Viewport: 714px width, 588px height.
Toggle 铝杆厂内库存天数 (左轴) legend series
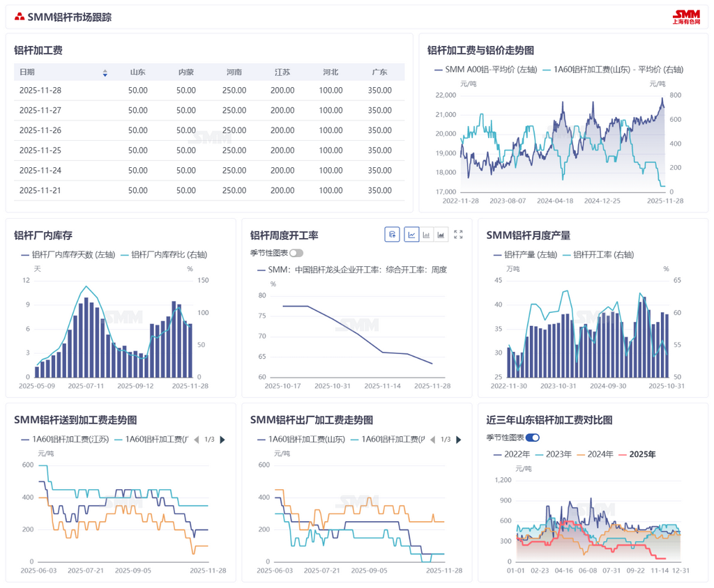coord(68,255)
